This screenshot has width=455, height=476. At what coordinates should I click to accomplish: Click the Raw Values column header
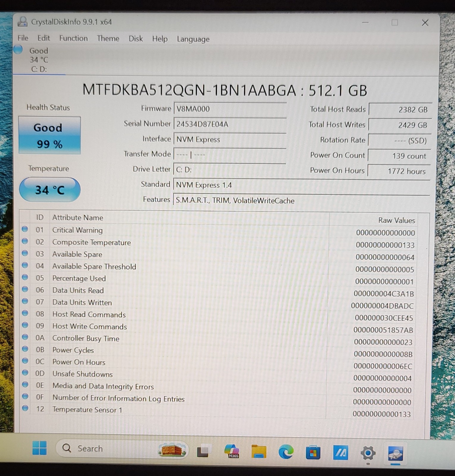[396, 220]
